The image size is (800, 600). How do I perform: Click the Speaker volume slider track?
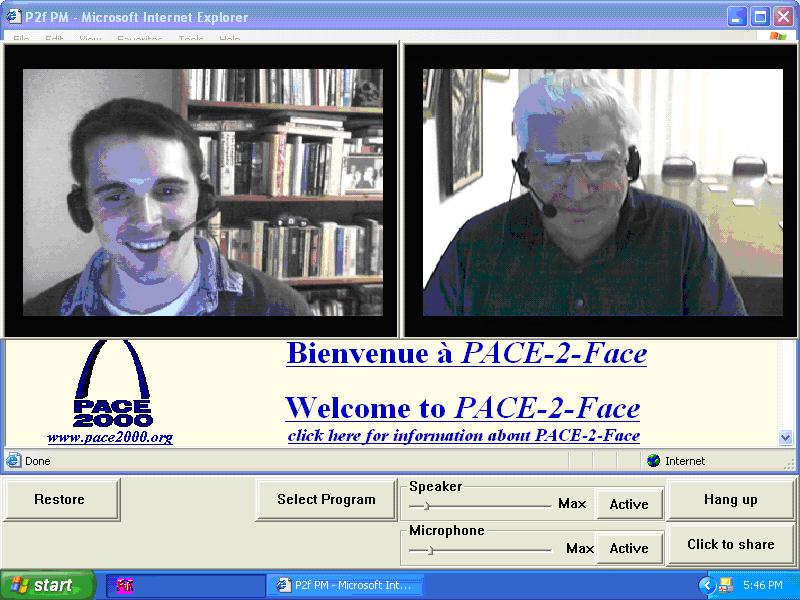pyautogui.click(x=480, y=506)
